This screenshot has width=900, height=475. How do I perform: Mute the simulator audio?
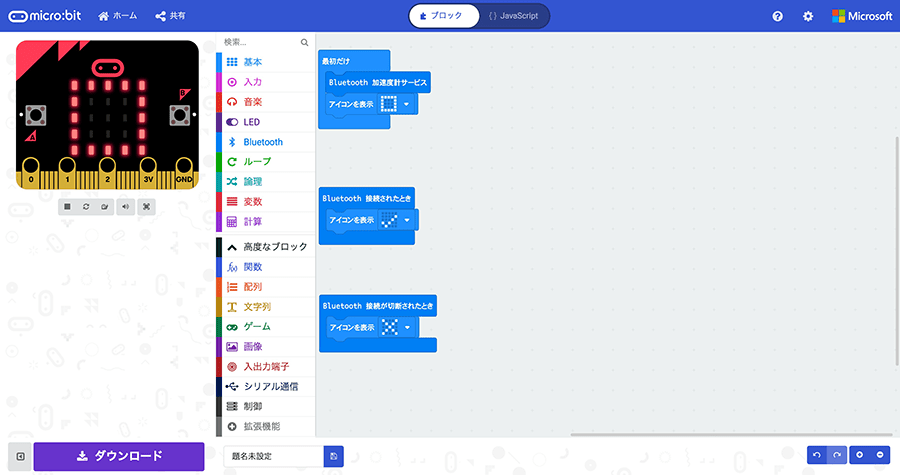click(126, 207)
